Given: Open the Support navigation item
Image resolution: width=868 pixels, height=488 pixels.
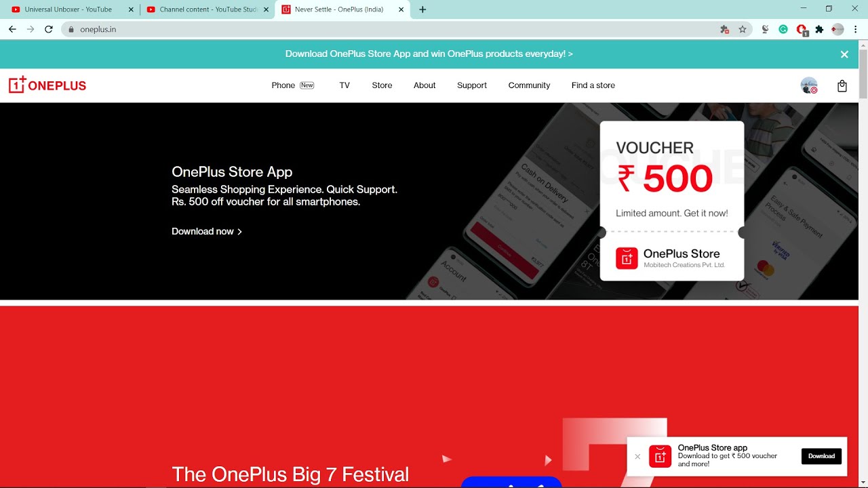Looking at the screenshot, I should pos(472,85).
